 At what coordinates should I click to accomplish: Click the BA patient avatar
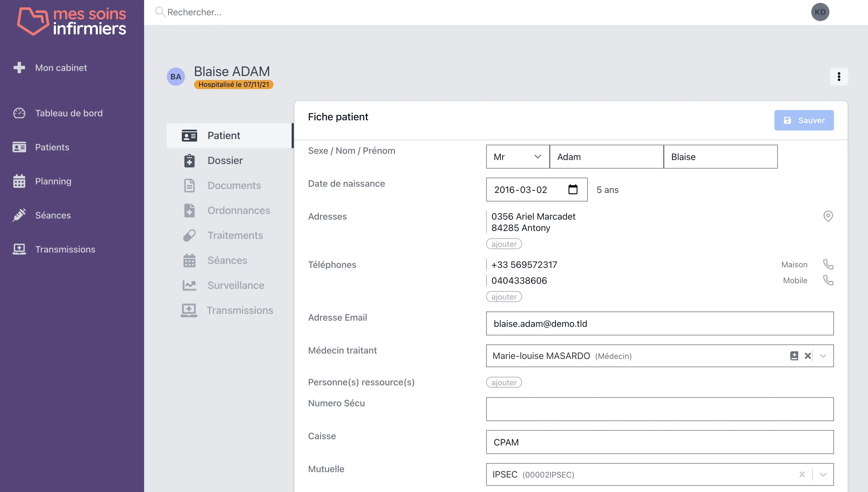tap(176, 77)
